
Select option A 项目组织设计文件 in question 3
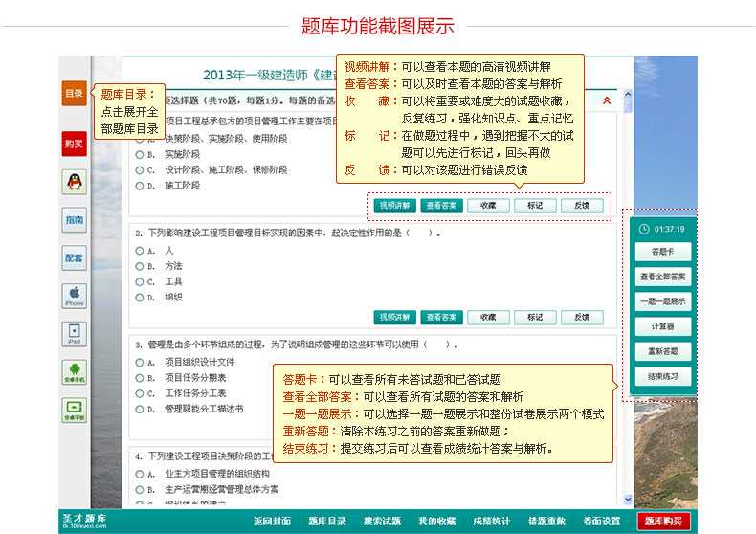(140, 362)
